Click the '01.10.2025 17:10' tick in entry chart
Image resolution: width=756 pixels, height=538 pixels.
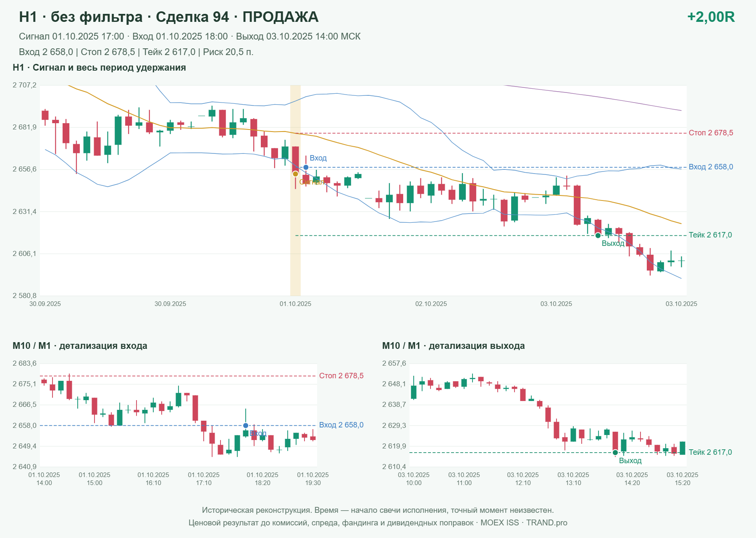[x=204, y=479]
